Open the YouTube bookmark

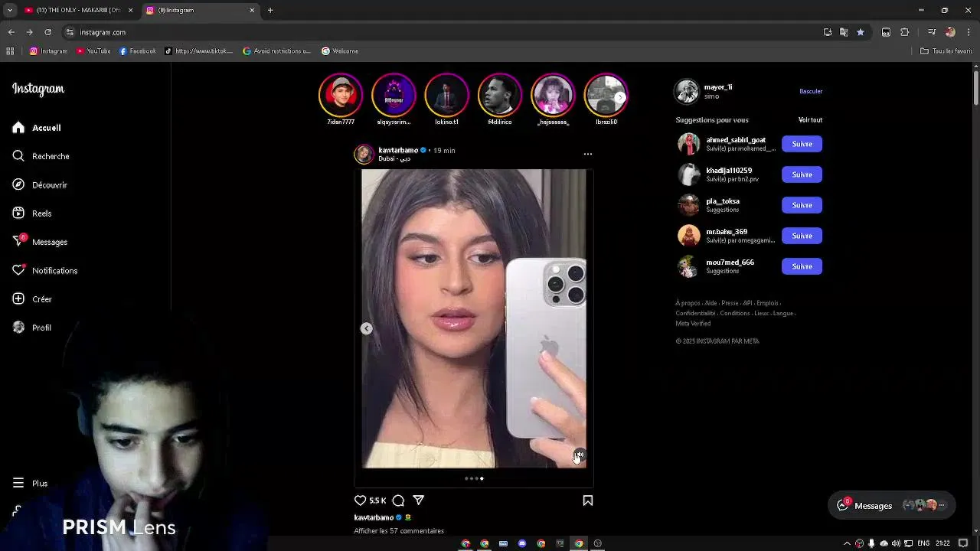tap(93, 51)
